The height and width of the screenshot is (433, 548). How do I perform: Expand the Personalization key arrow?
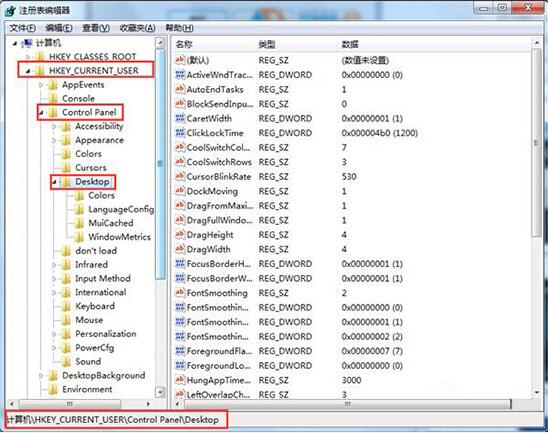(x=54, y=334)
